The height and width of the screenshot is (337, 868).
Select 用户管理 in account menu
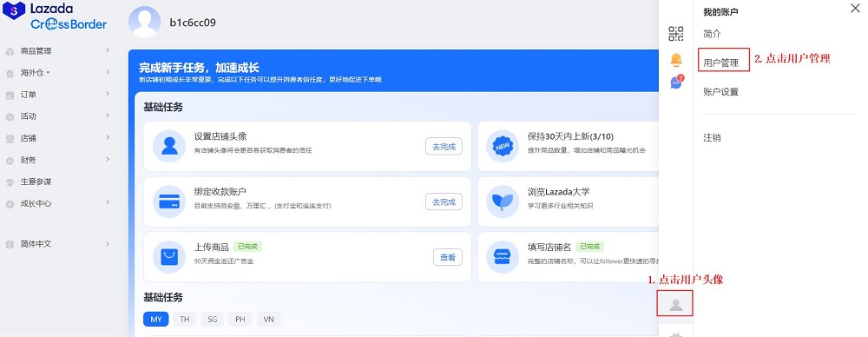coord(720,63)
